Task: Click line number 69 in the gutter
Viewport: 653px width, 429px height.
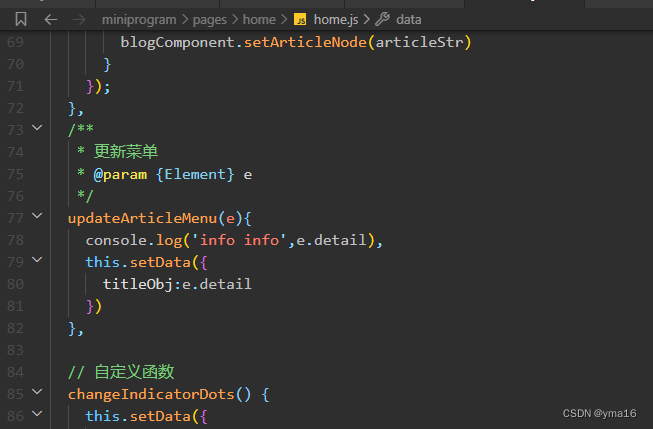Action: click(15, 42)
